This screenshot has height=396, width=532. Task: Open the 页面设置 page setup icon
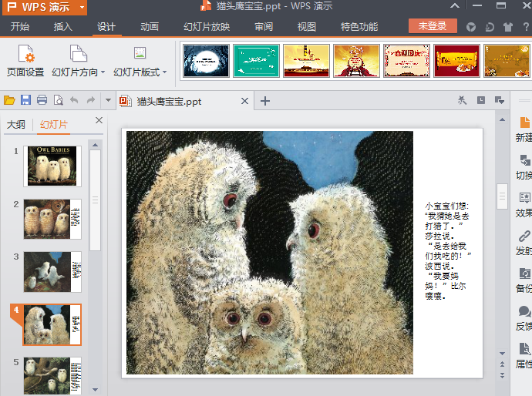pyautogui.click(x=25, y=60)
